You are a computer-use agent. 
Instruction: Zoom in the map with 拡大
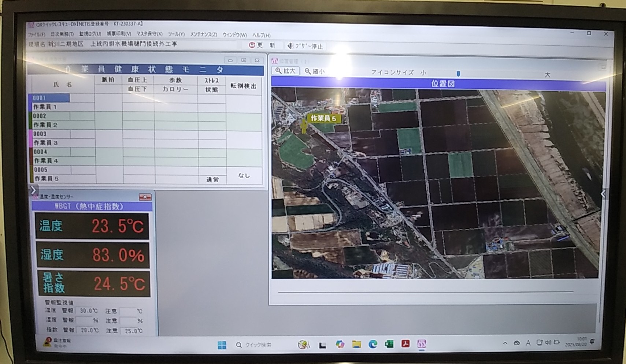(285, 71)
